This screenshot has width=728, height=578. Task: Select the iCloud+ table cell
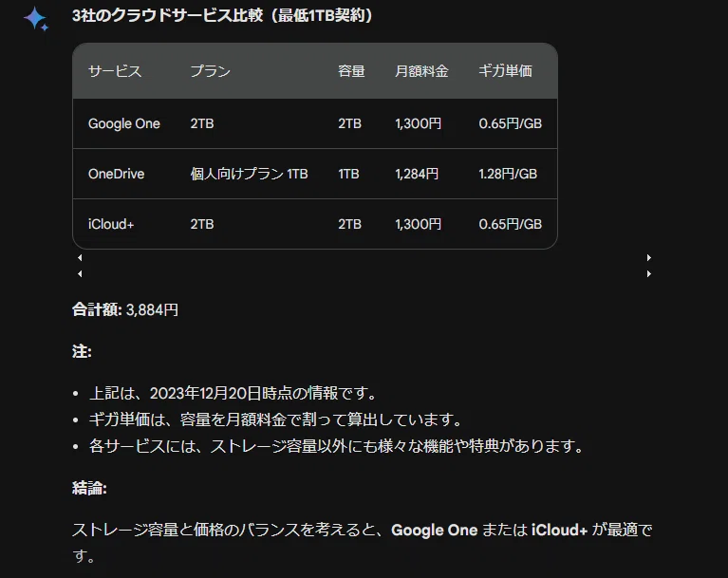click(x=111, y=224)
